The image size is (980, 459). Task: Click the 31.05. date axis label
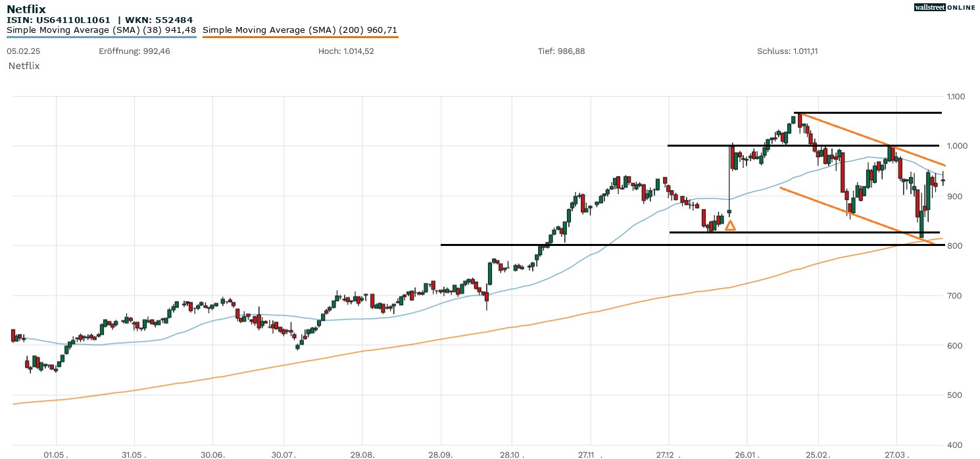[133, 454]
